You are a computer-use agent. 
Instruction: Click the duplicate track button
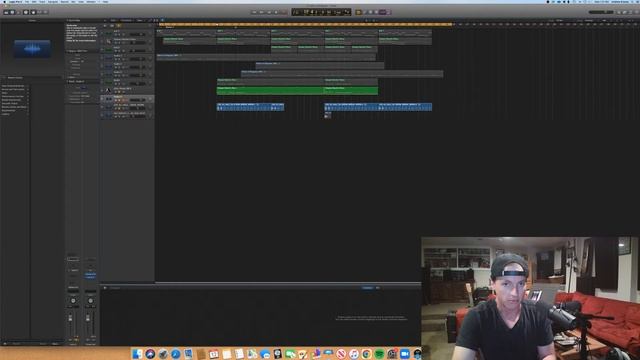click(112, 25)
